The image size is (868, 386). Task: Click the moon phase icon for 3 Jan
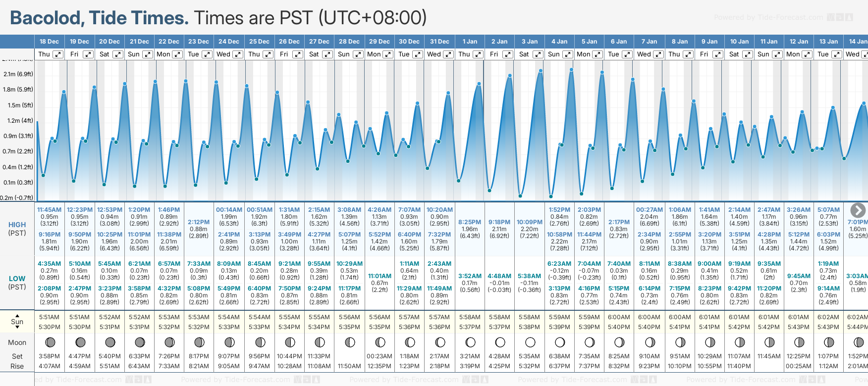pyautogui.click(x=530, y=342)
